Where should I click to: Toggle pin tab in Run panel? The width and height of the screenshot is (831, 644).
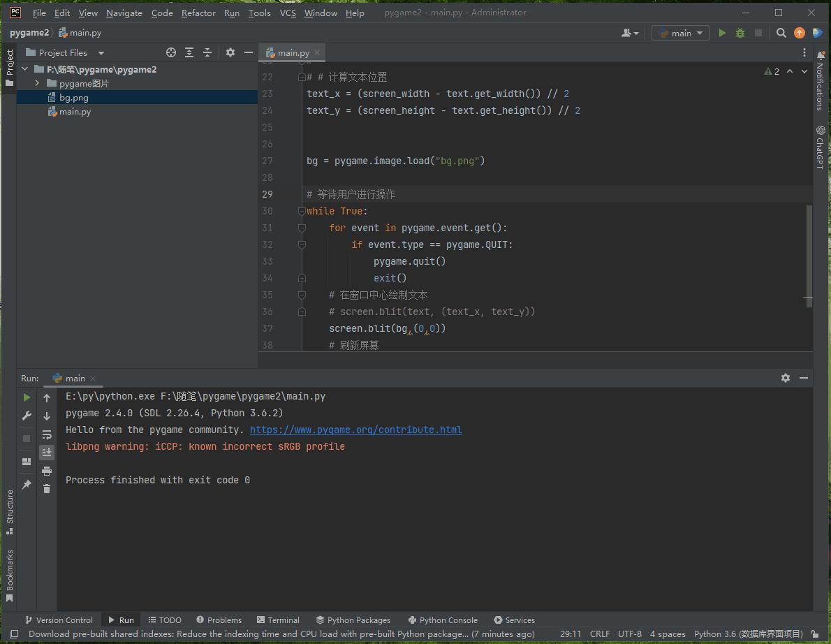[27, 485]
